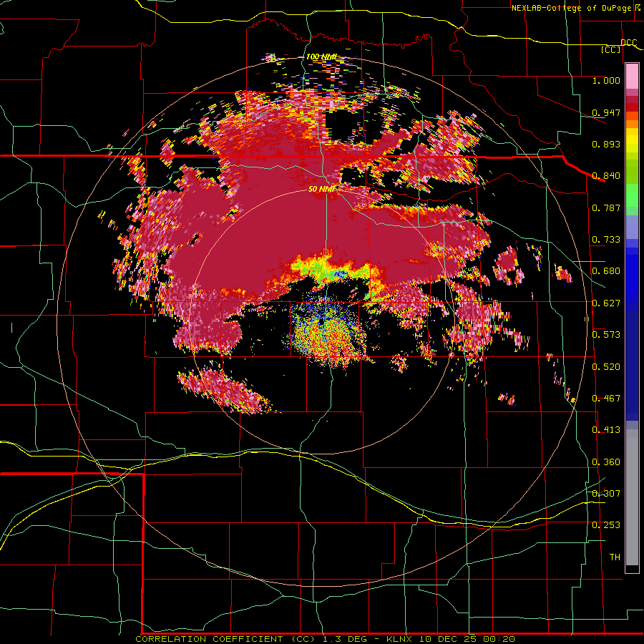The image size is (644, 644).
Task: Pick the periwinkle swatch in color bar
Action: (632, 227)
